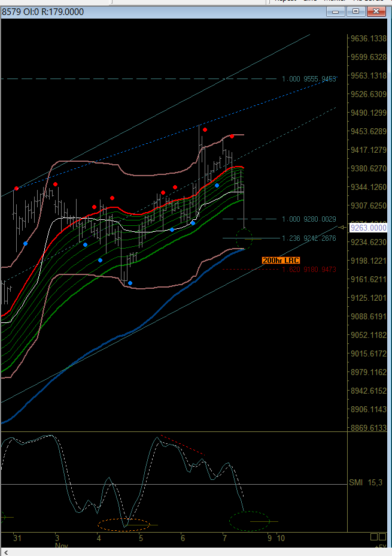Click the 9563.1318 price axis value
392x556 pixels.
tap(368, 75)
